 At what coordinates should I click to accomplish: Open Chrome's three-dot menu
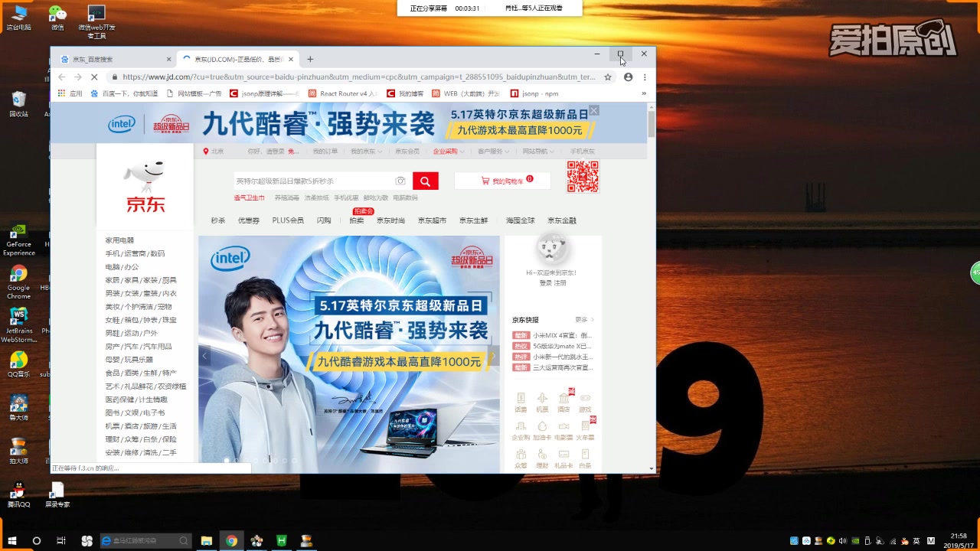[x=645, y=77]
